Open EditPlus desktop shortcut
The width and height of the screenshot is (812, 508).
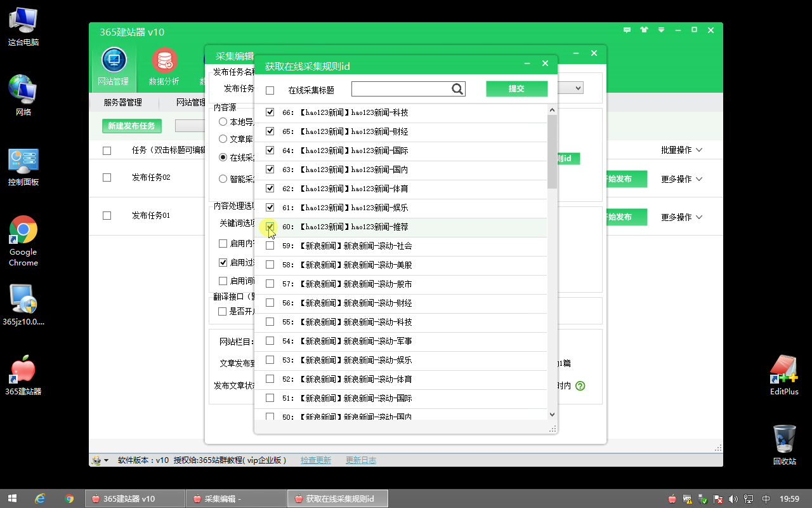(x=784, y=375)
